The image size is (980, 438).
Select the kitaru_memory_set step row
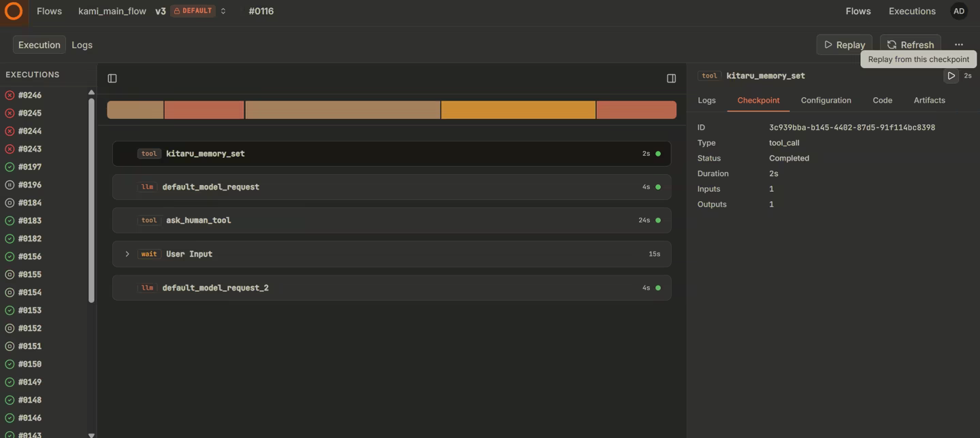391,154
